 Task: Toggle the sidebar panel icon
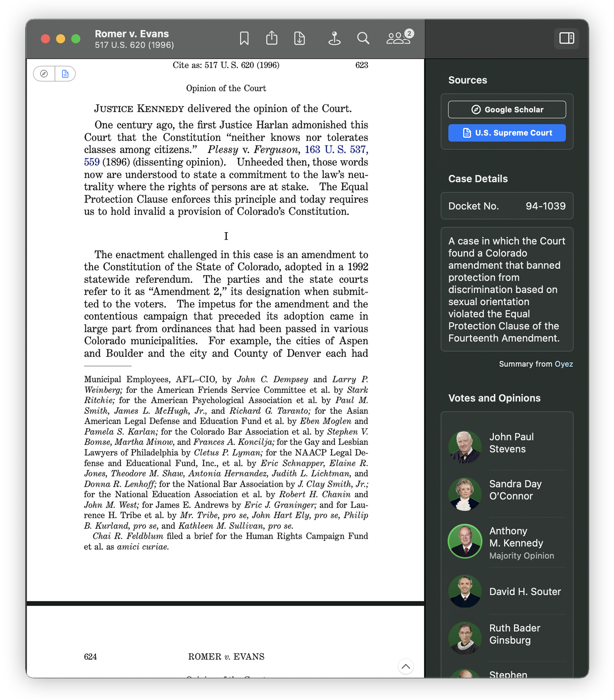coord(567,38)
